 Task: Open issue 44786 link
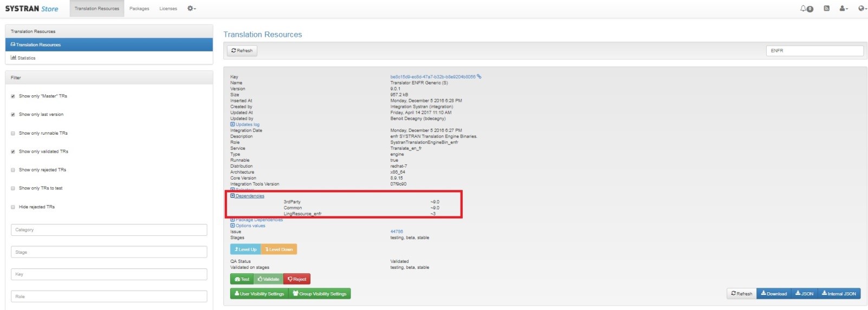[397, 232]
